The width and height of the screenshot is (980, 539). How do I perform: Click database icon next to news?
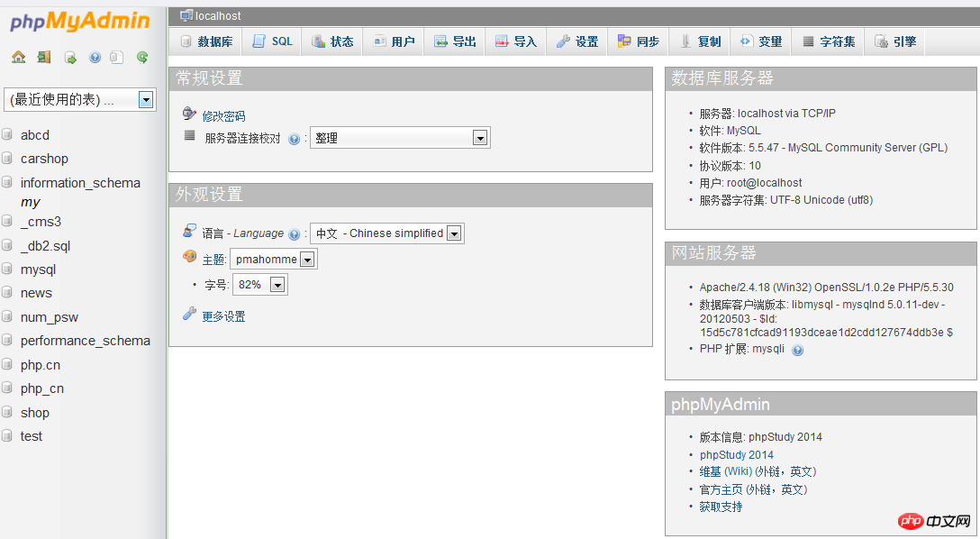tap(7, 292)
